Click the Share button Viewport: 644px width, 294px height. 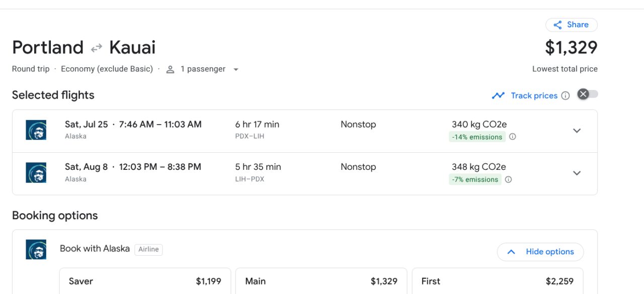pyautogui.click(x=571, y=25)
